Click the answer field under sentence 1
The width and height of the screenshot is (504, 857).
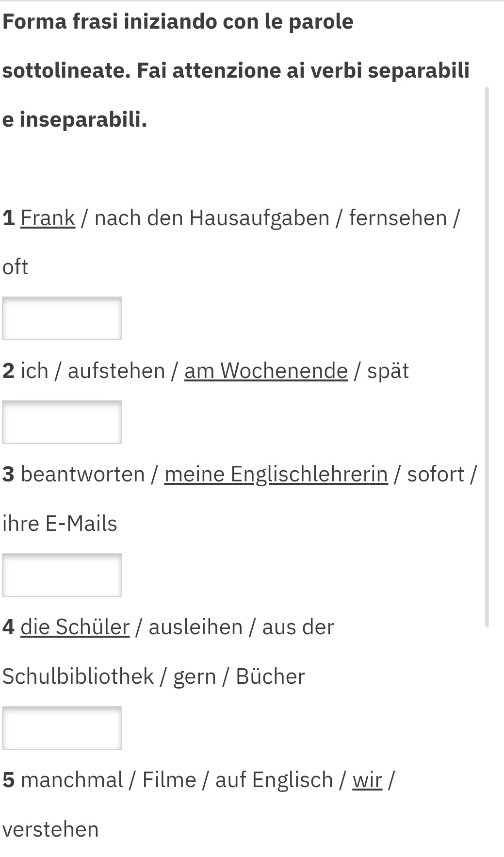pyautogui.click(x=62, y=318)
